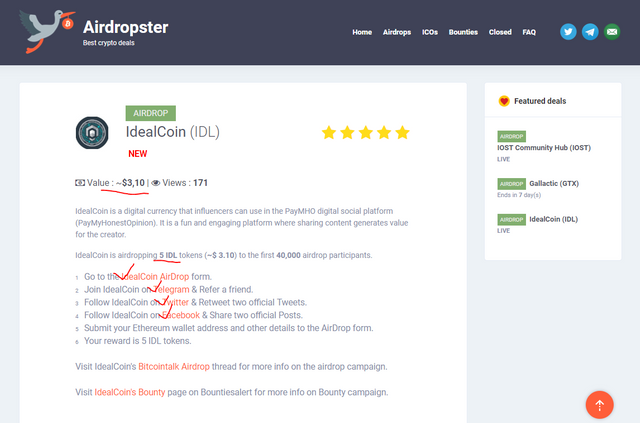Open the Closed menu item
The image size is (640, 423).
[x=500, y=32]
